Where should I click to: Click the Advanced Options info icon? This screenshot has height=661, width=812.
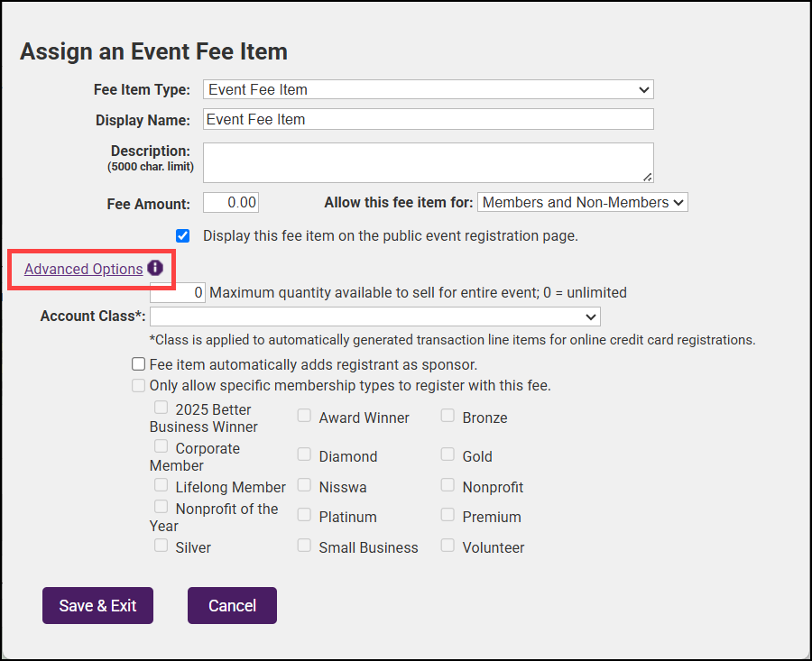pyautogui.click(x=155, y=268)
